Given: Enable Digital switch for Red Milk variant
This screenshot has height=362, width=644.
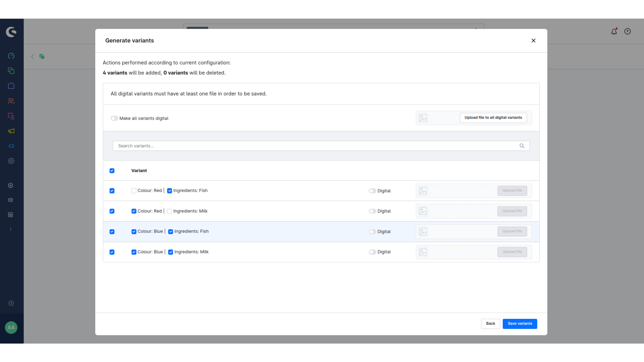Looking at the screenshot, I should (x=372, y=211).
